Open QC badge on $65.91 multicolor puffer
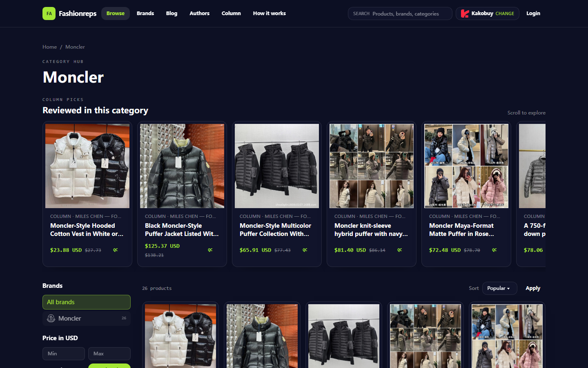The height and width of the screenshot is (368, 588). coord(305,250)
